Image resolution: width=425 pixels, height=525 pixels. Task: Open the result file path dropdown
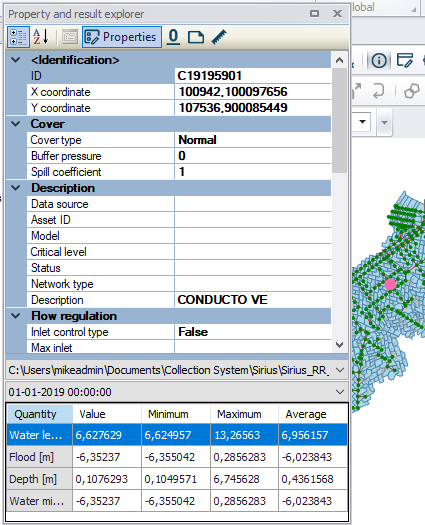point(340,370)
